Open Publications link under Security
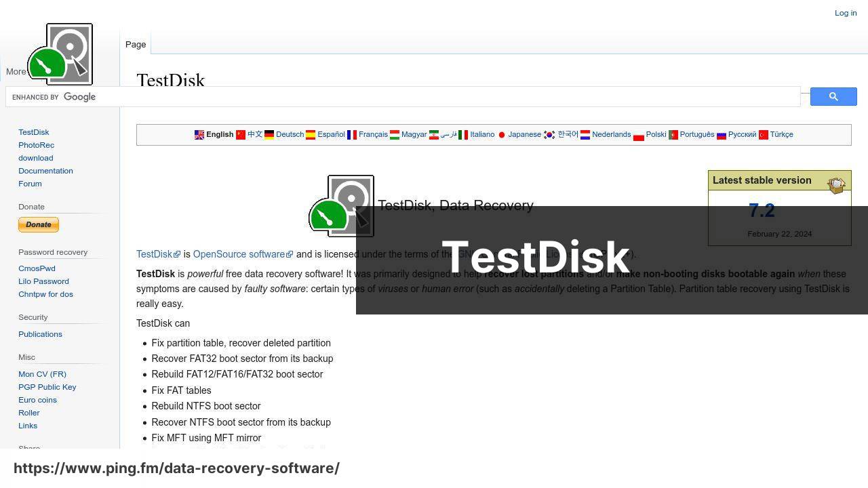Image resolution: width=868 pixels, height=488 pixels. [x=40, y=334]
